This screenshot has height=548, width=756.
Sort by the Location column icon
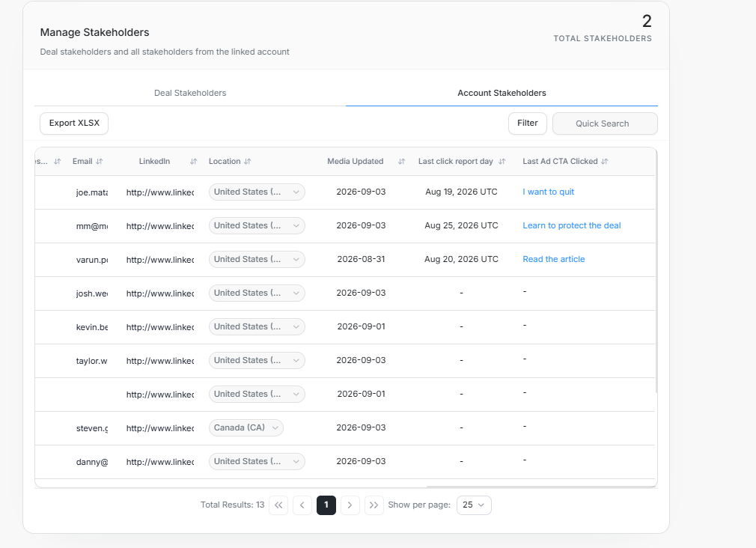point(247,162)
